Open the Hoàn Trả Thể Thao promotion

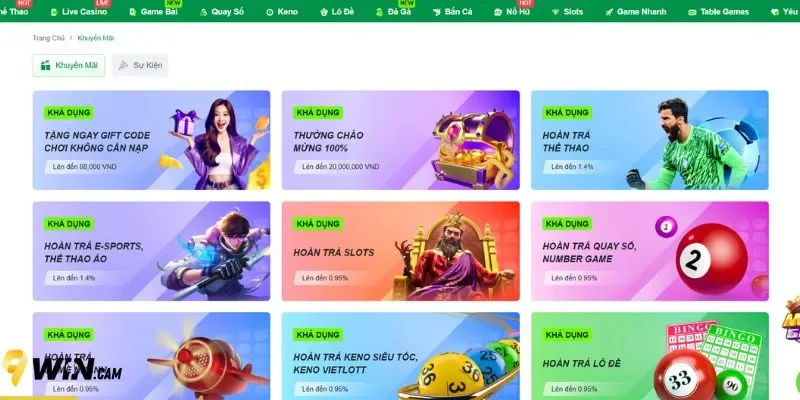tap(649, 140)
